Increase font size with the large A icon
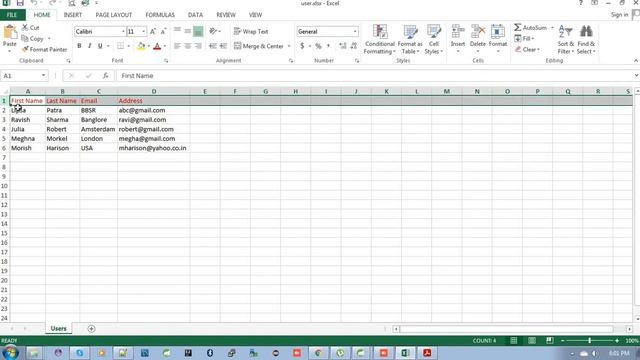Screen dimensions: 640x360 point(153,31)
